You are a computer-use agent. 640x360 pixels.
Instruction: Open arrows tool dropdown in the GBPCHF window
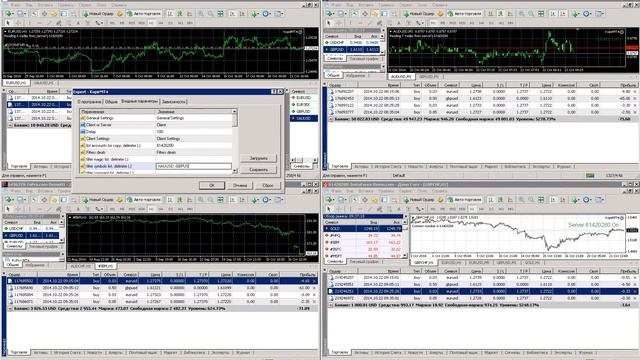coord(420,209)
